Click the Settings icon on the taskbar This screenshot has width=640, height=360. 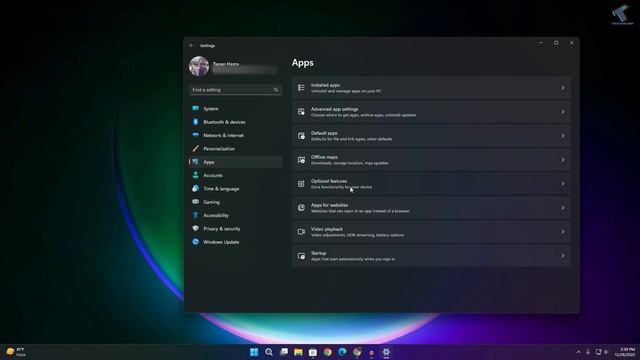pyautogui.click(x=386, y=352)
